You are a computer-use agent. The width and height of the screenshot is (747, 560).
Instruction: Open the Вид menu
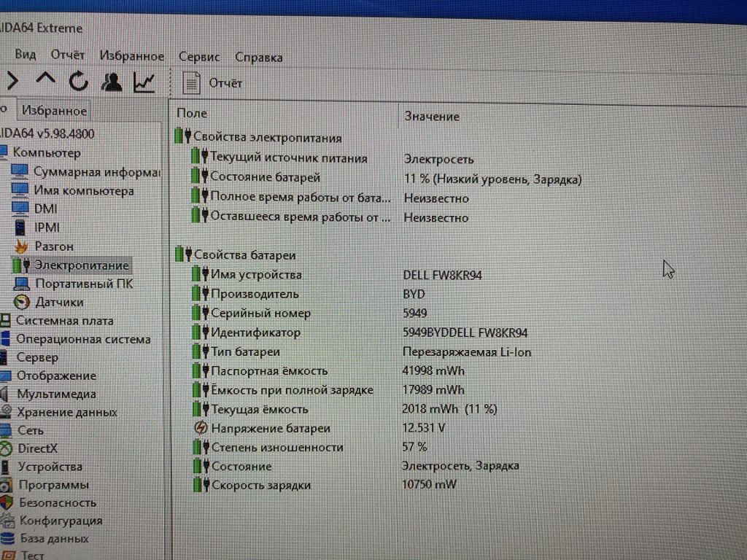point(26,54)
